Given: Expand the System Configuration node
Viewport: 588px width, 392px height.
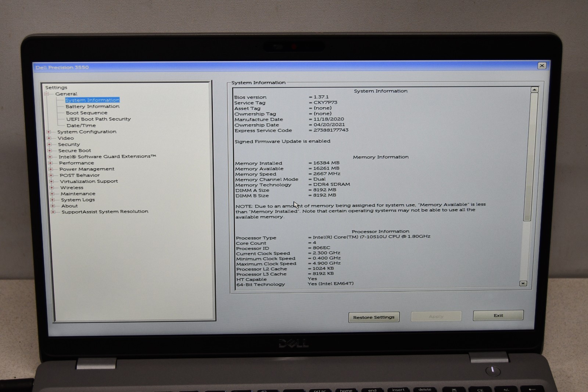Looking at the screenshot, I should pos(49,132).
